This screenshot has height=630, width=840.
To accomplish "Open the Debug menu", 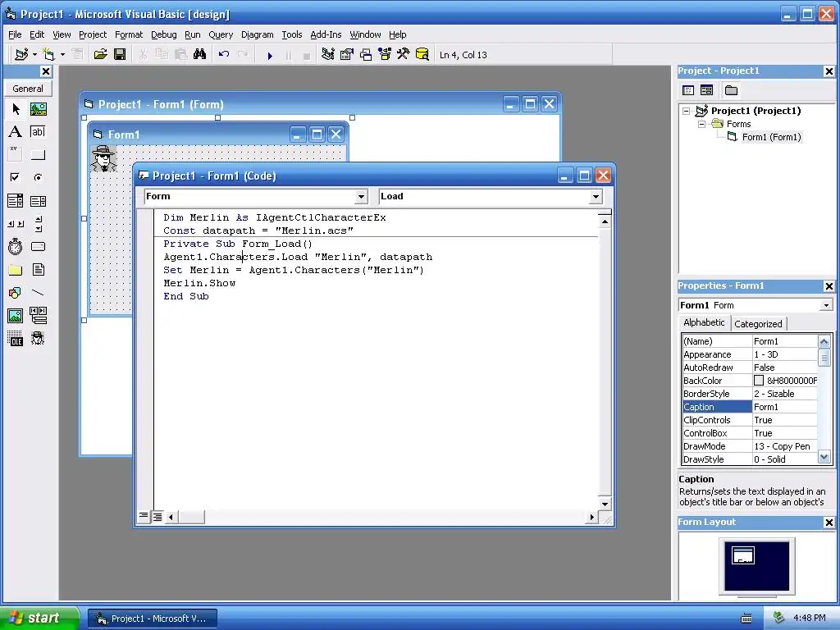I will point(163,34).
